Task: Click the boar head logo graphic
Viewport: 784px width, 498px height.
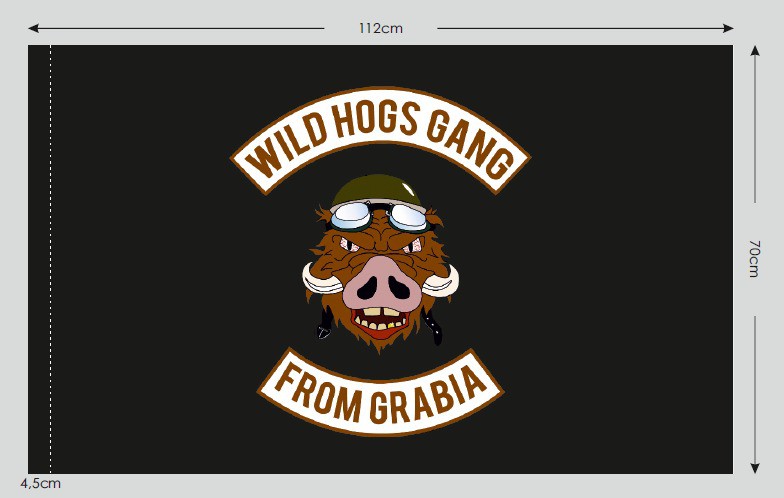Action: [380, 264]
